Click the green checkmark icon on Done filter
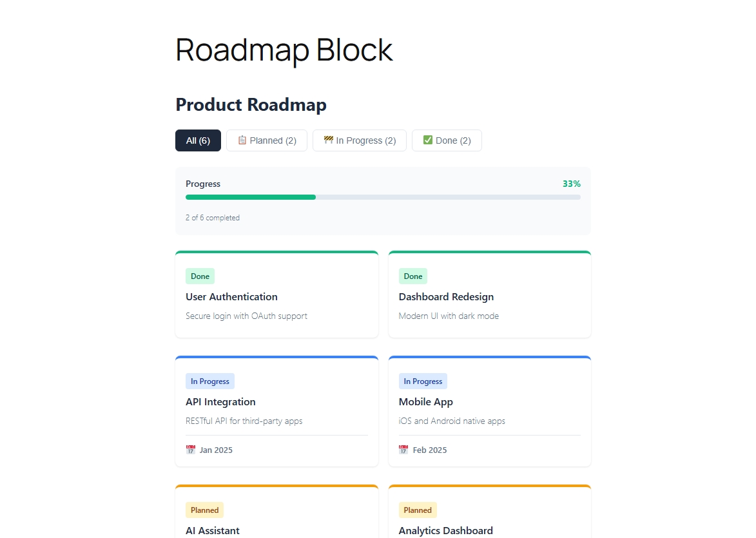Viewport: 756px width, 538px height. coord(427,140)
